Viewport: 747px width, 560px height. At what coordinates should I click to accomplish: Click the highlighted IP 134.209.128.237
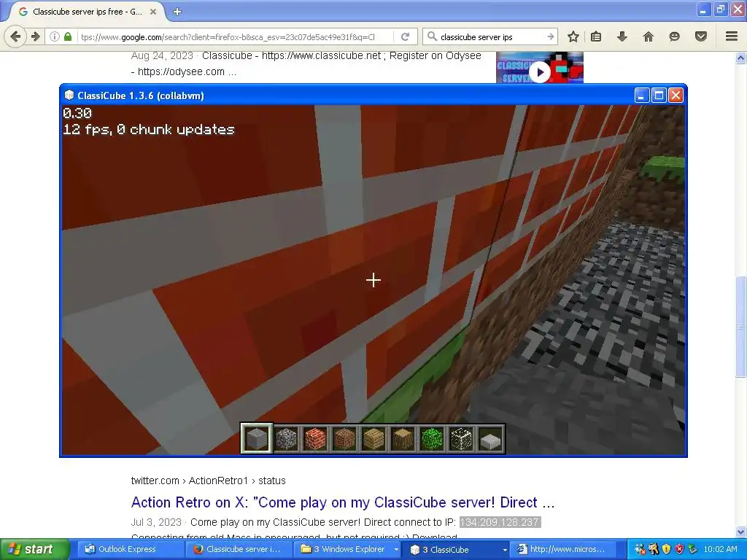pyautogui.click(x=500, y=522)
